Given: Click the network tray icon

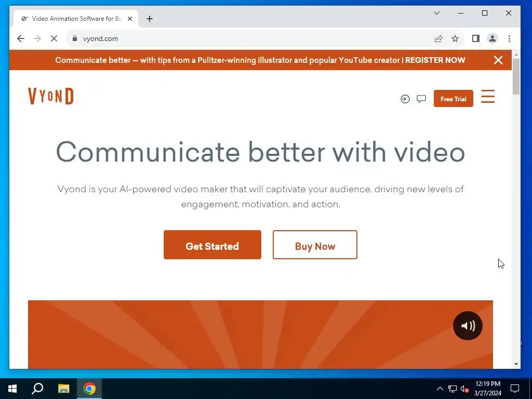Looking at the screenshot, I should coord(453,389).
